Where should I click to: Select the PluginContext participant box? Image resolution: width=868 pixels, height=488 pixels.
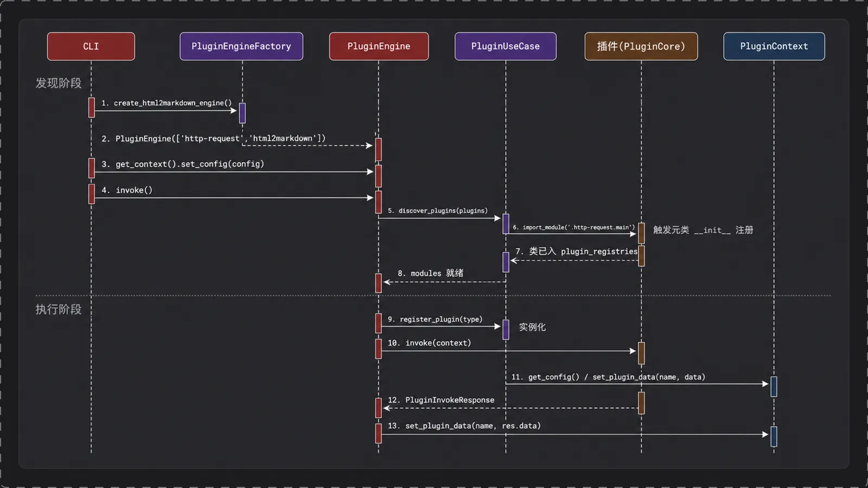coord(774,46)
